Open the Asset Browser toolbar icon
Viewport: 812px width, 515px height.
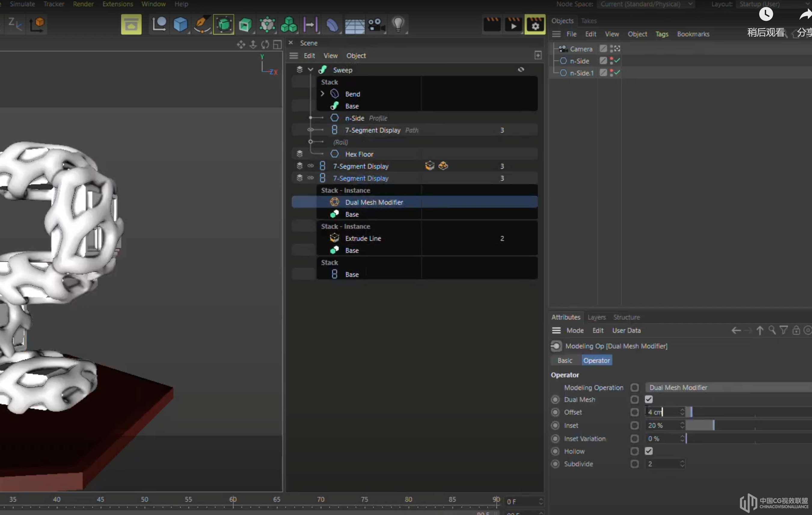[131, 24]
